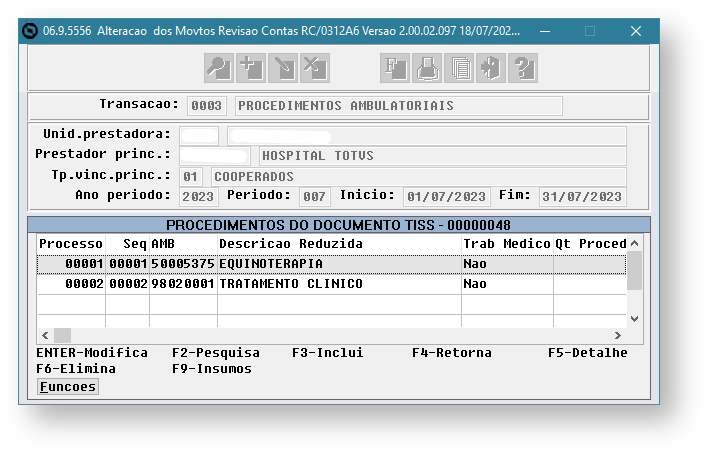This screenshot has width=708, height=453.
Task: Click the Fim date field 31/07/2023
Action: tap(582, 197)
